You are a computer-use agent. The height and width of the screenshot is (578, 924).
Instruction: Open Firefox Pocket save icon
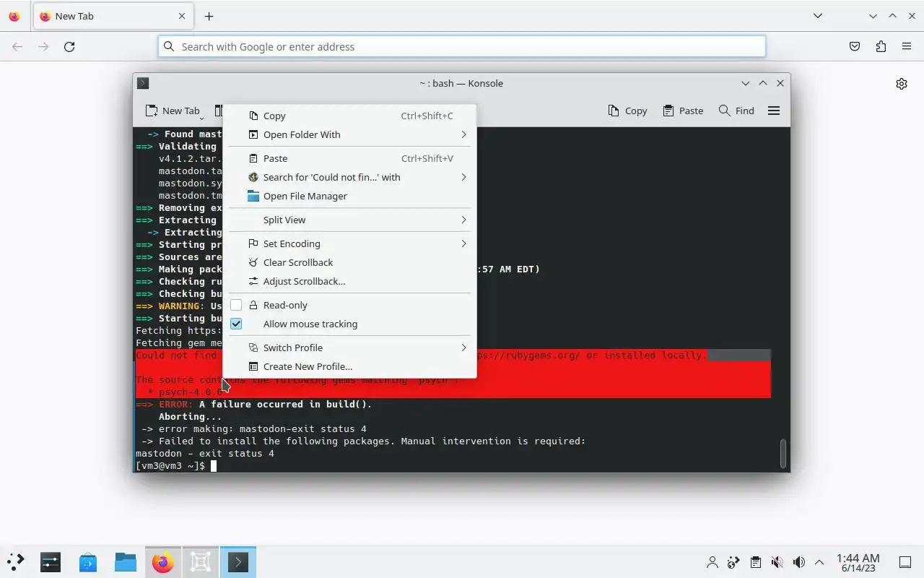[855, 46]
